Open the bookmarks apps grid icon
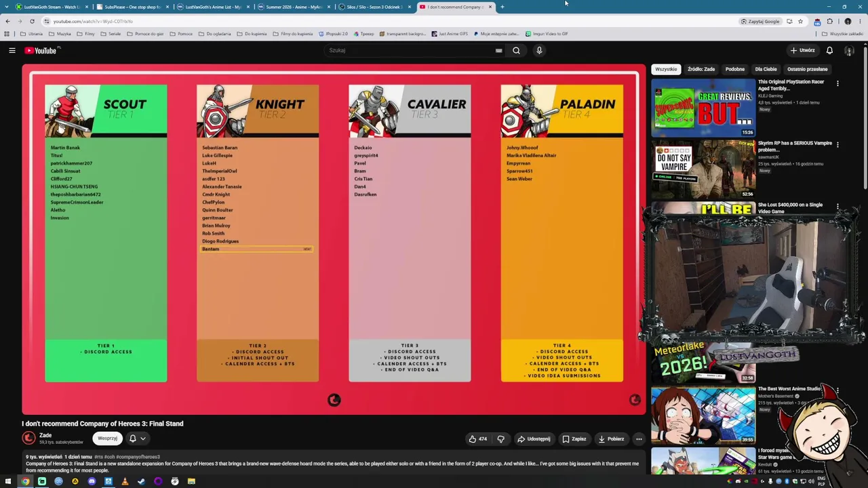 7,34
